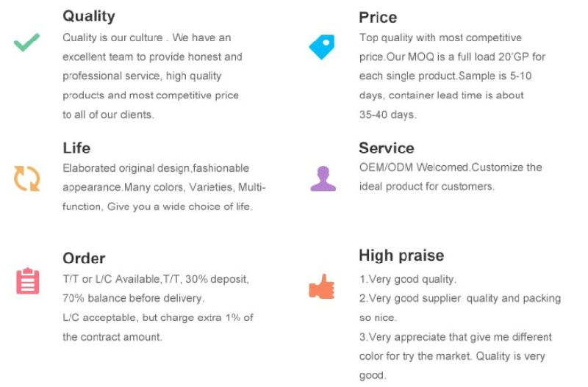This screenshot has height=387, width=588.
Task: Click the Service section heading
Action: 386,148
